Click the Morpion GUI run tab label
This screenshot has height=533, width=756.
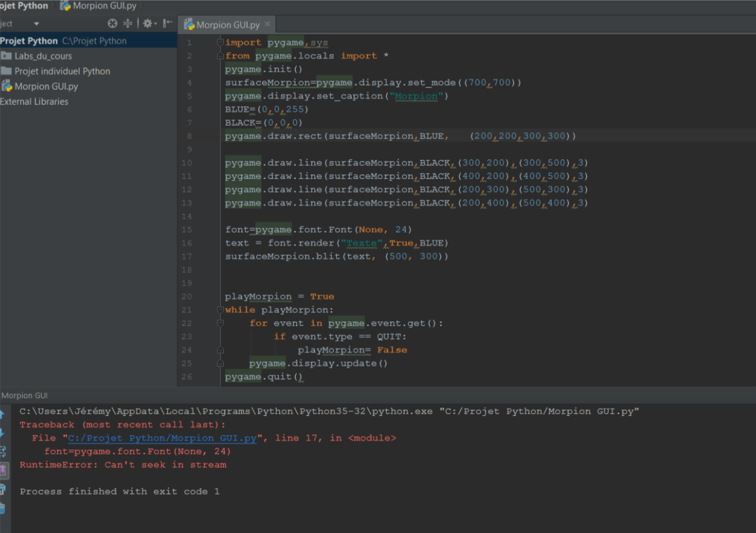(24, 395)
